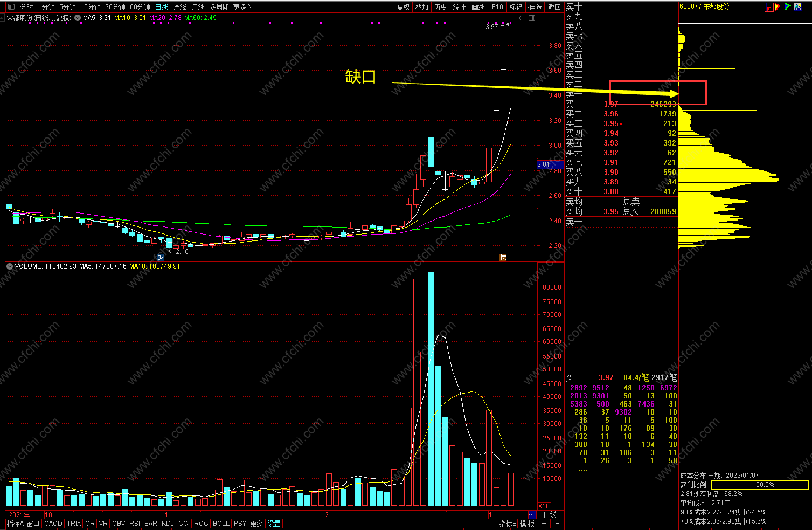The image size is (812, 530).
Task: Click the 历史 history button
Action: 440,7
